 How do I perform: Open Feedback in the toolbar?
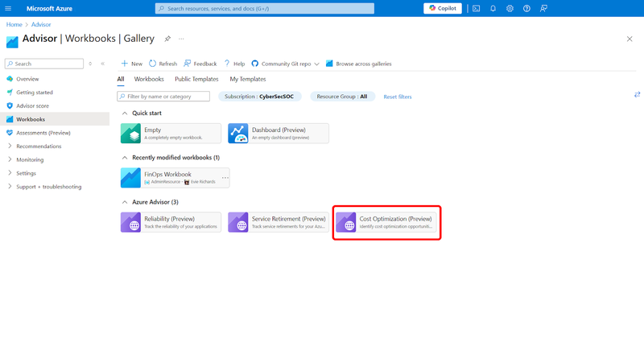200,64
